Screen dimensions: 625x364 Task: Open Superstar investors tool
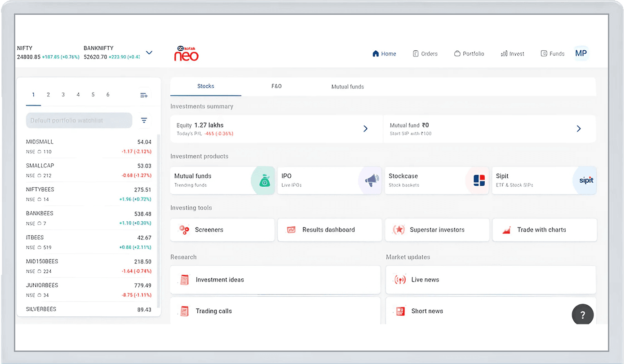(437, 230)
